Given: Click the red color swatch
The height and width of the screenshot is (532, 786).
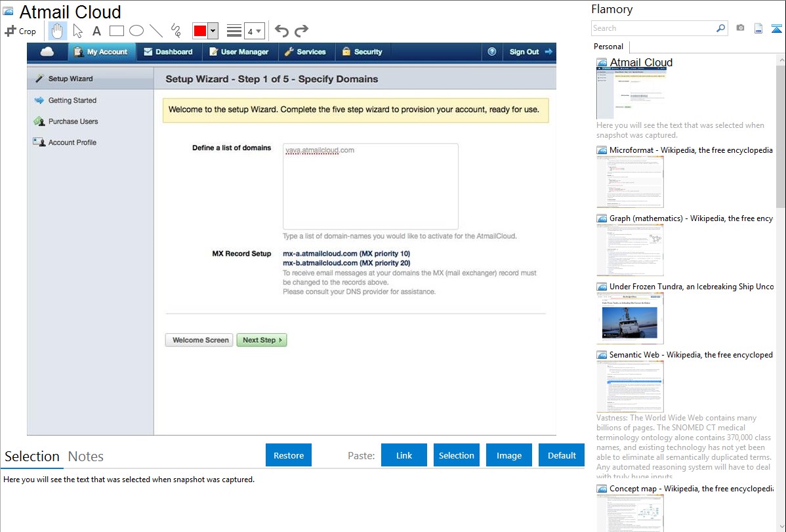Looking at the screenshot, I should (x=200, y=31).
